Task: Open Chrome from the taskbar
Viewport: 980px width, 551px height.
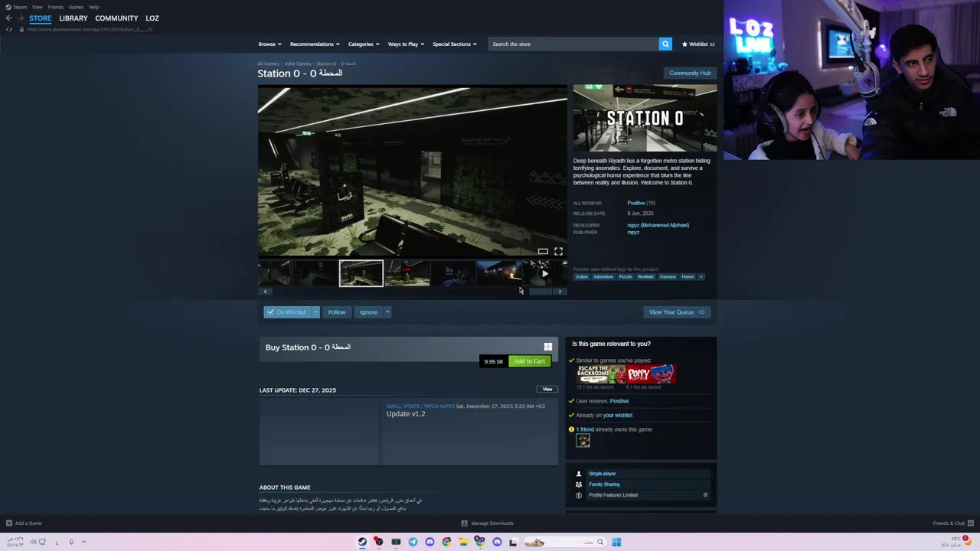Action: pyautogui.click(x=446, y=542)
